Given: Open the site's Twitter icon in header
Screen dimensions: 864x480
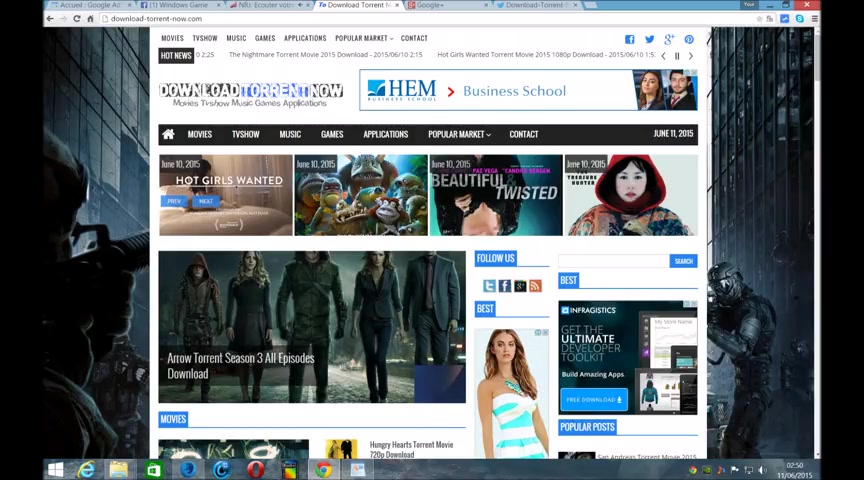Looking at the screenshot, I should [650, 39].
